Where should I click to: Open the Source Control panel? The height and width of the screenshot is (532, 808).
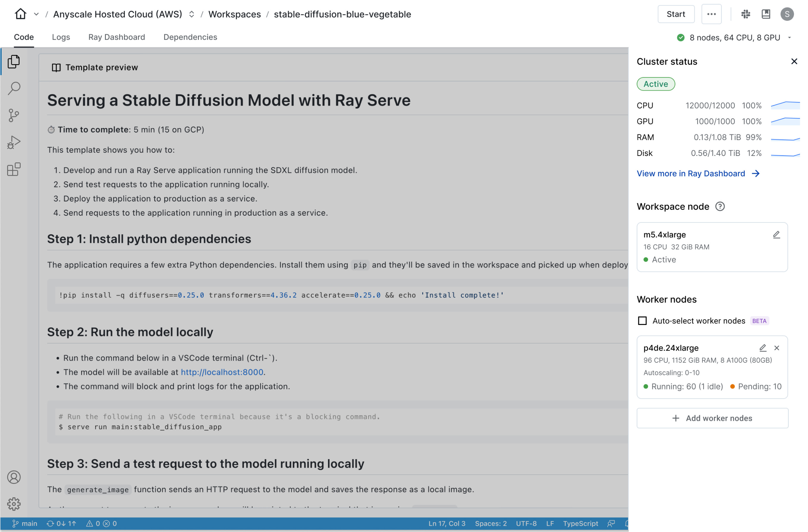[14, 115]
